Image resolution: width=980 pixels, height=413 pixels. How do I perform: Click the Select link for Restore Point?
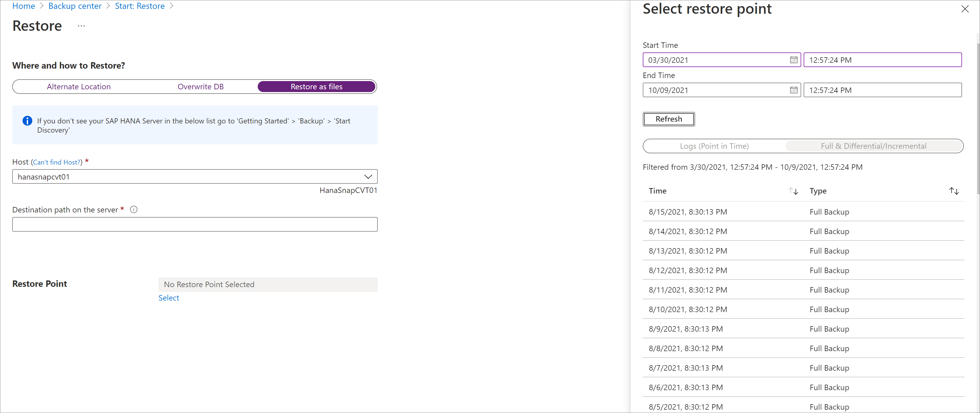point(169,297)
